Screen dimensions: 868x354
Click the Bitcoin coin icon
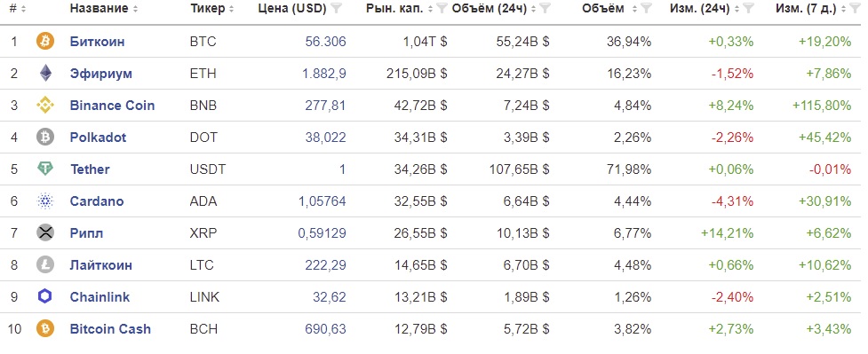[x=45, y=42]
